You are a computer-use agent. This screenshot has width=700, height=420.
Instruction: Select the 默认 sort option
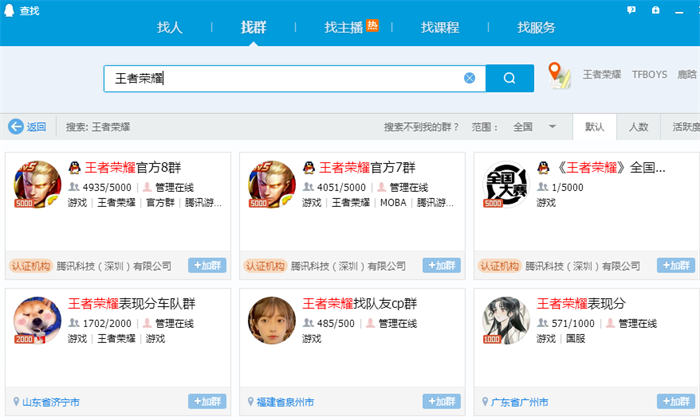[595, 127]
